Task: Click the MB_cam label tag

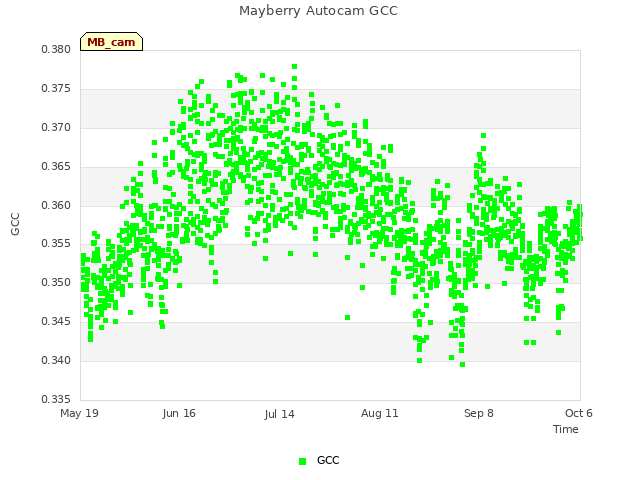Action: tap(111, 42)
